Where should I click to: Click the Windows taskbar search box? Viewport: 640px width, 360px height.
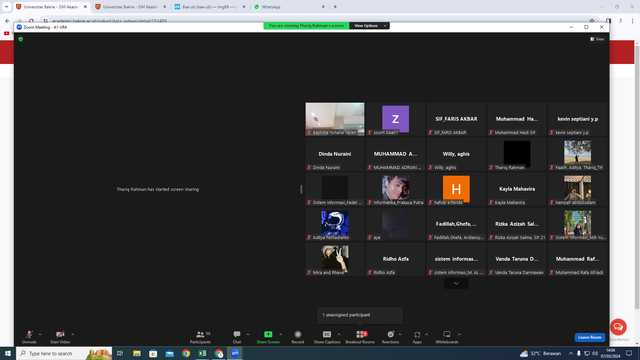[64, 353]
